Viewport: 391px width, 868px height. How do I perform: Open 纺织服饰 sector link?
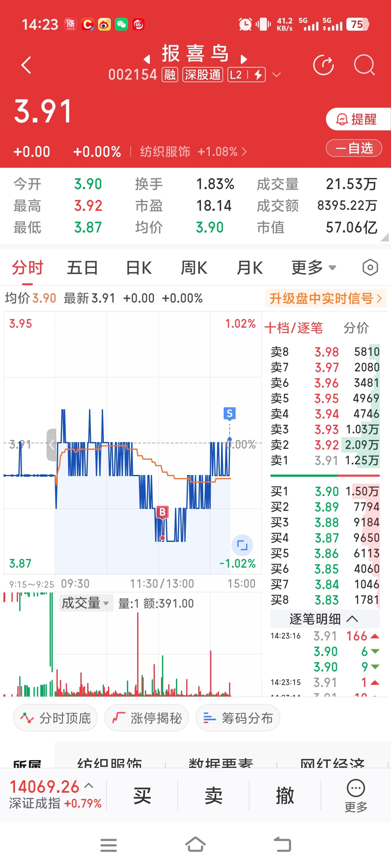point(193,152)
